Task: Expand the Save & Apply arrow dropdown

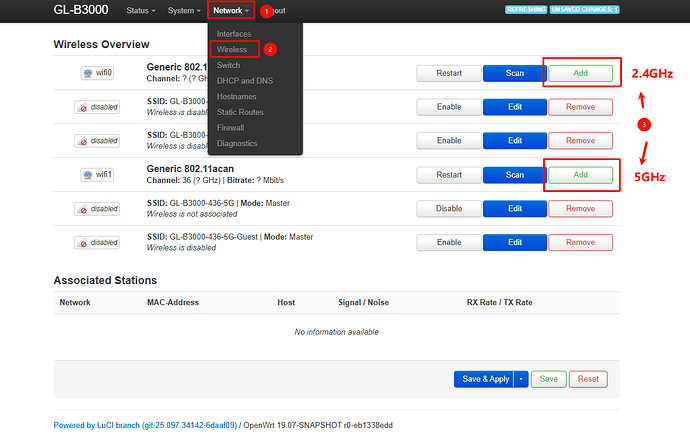Action: (x=523, y=379)
